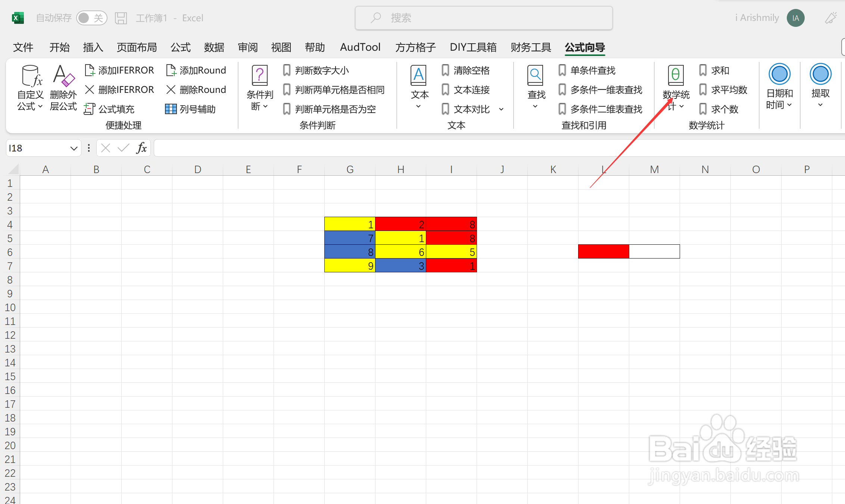Image resolution: width=845 pixels, height=504 pixels.
Task: Click the Text (文本) letter A icon
Action: (418, 75)
